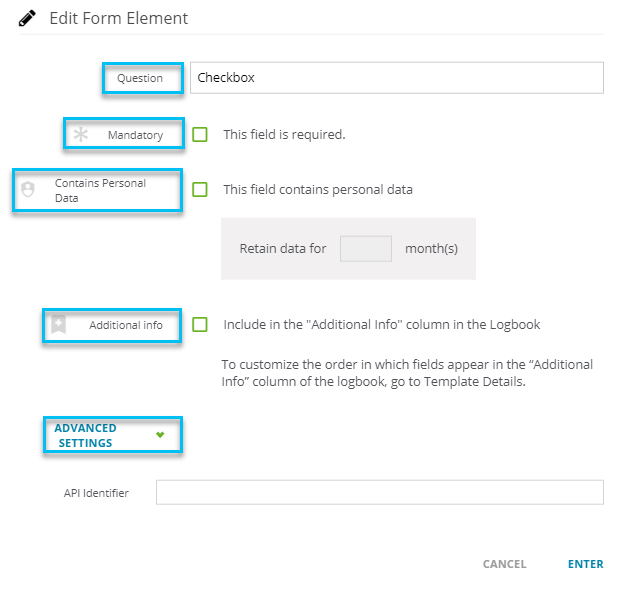Cancel editing the form element
622x589 pixels.
click(x=504, y=564)
